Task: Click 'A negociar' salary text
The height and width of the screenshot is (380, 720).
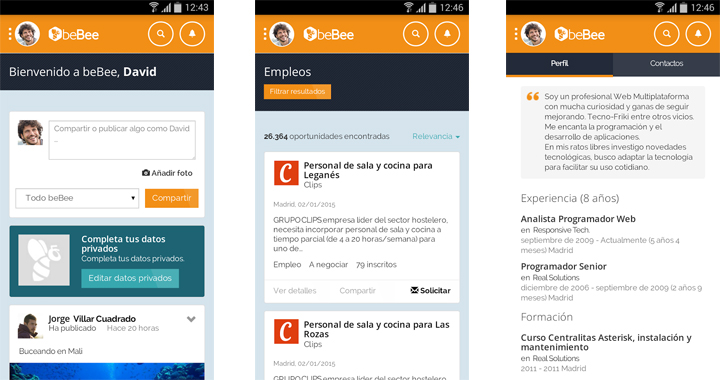Action: [x=328, y=265]
